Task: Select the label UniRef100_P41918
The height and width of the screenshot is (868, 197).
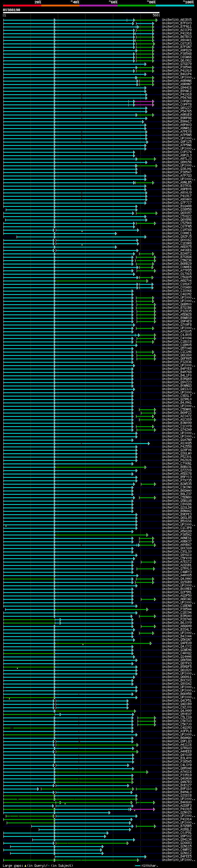Action: click(x=177, y=94)
